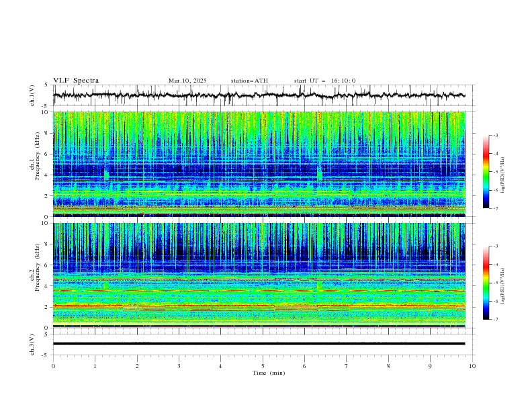The height and width of the screenshot is (411, 532).
Task: Click the -3 label on the upper colorbar
Action: [495, 135]
